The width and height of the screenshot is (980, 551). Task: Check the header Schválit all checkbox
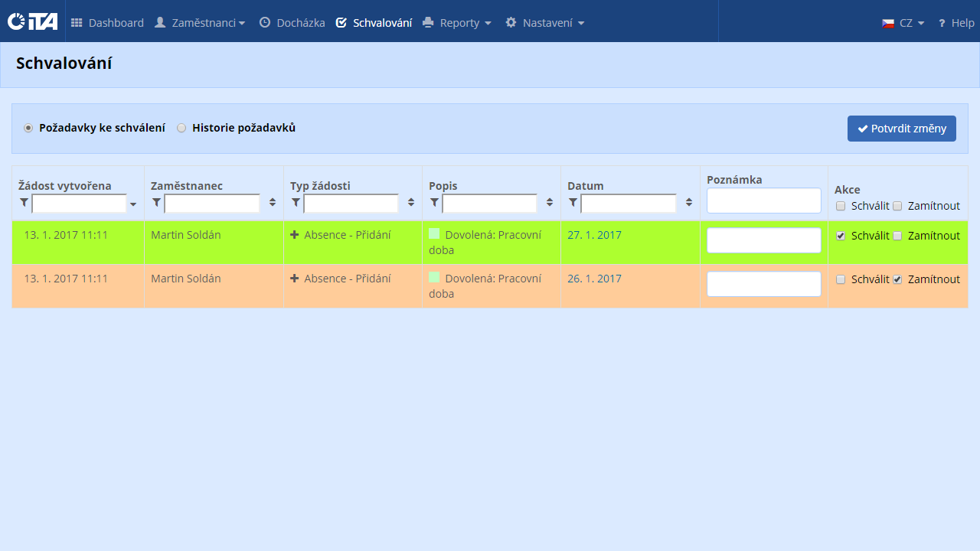pos(841,206)
